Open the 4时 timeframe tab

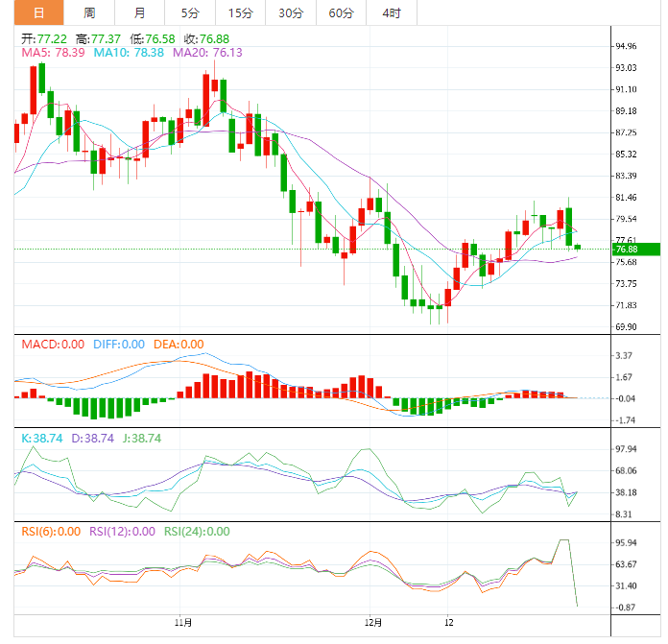[x=392, y=13]
